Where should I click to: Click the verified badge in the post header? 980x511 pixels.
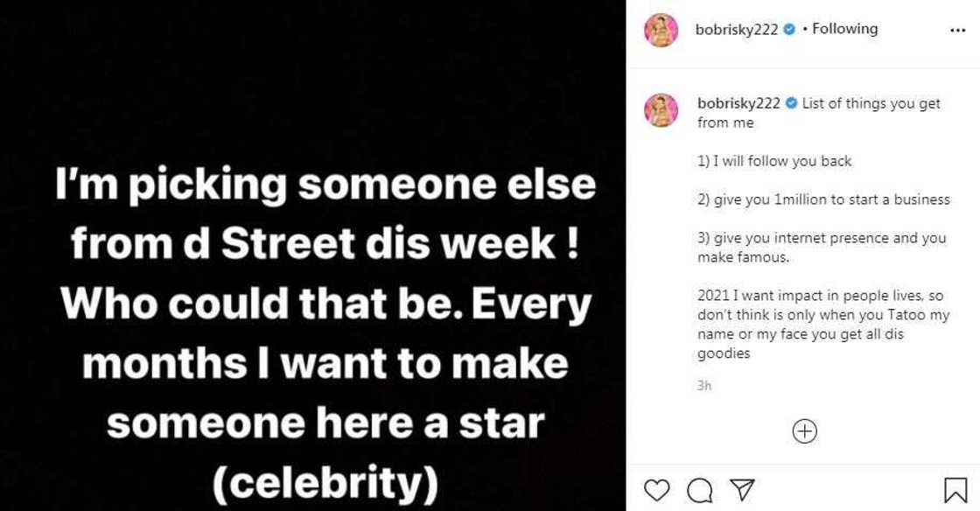[x=789, y=29]
